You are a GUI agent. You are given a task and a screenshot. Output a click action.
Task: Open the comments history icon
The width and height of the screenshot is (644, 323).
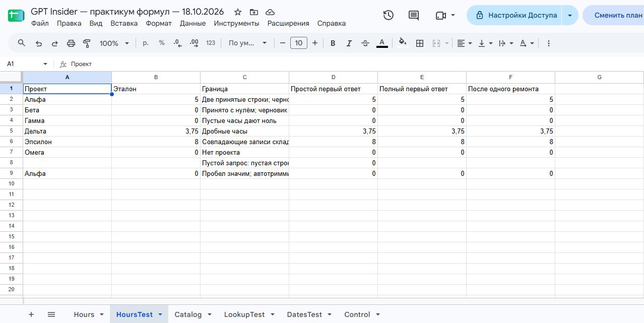coord(414,15)
